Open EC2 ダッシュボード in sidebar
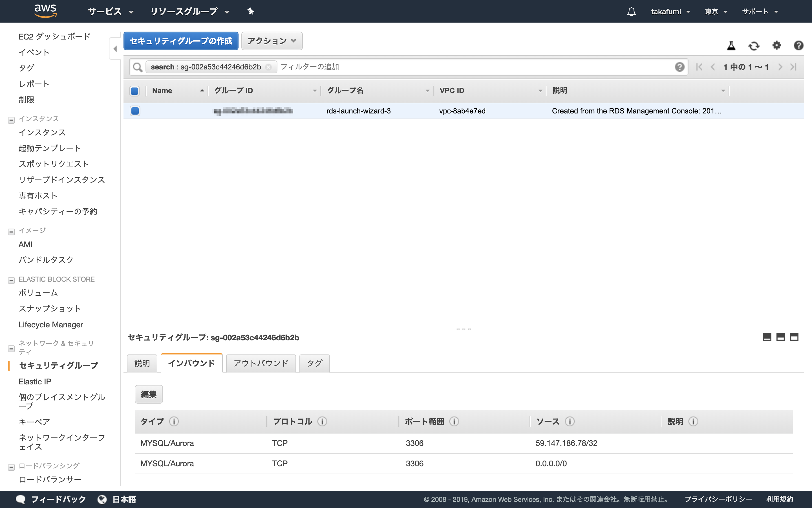This screenshot has height=508, width=812. point(54,36)
